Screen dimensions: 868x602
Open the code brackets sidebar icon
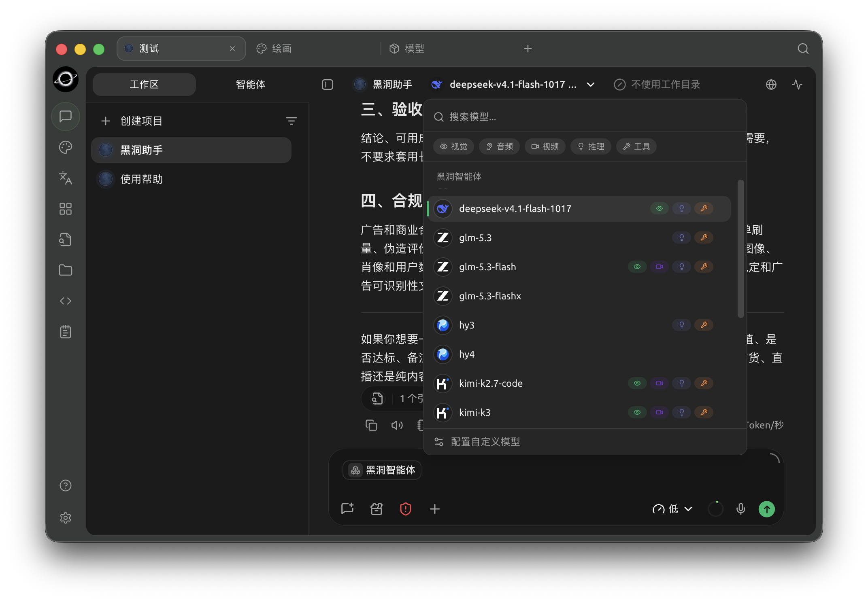point(66,301)
